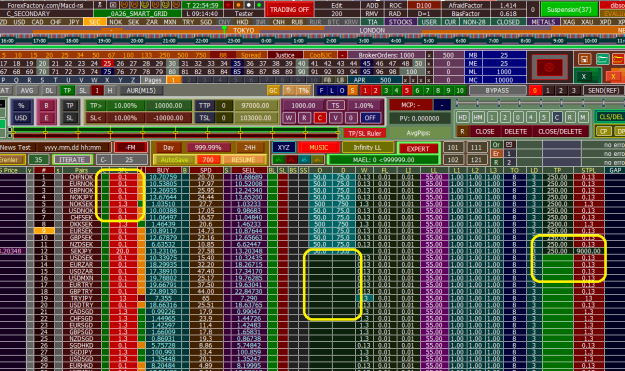The width and height of the screenshot is (625, 371).
Task: Click the green status dot in top bar
Action: 259,5
